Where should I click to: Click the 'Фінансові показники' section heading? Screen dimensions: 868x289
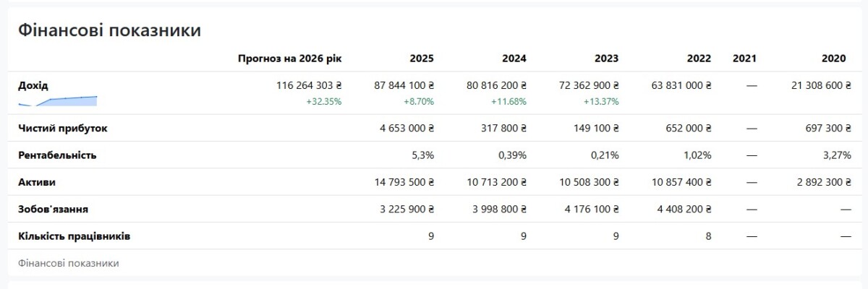109,30
